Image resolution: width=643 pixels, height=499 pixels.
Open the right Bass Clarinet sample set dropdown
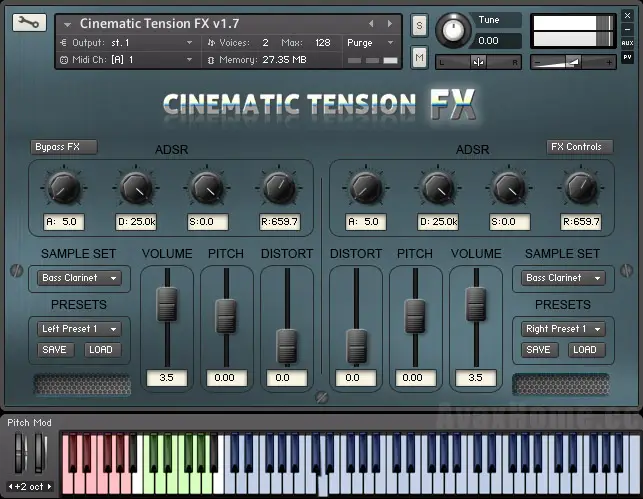point(563,278)
